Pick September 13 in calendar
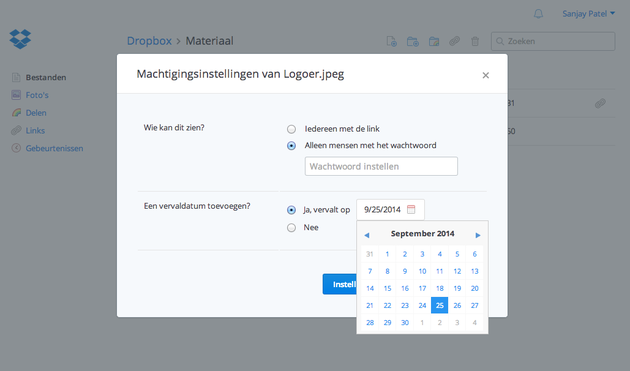Screen dimensions: 630x371 pyautogui.click(x=475, y=271)
